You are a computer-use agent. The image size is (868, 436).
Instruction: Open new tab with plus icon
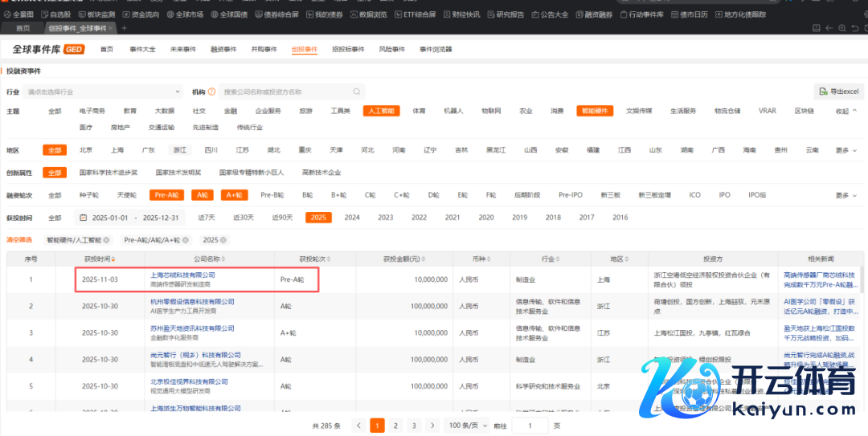[x=124, y=28]
